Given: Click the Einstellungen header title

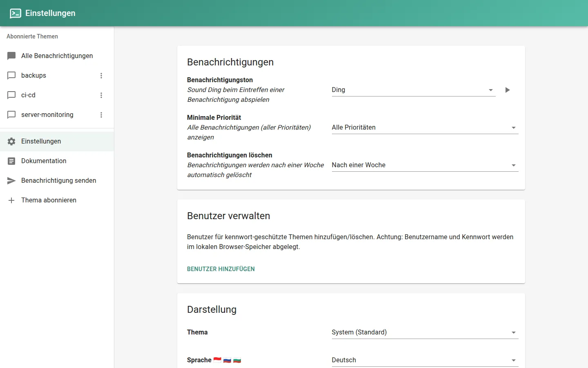Looking at the screenshot, I should coord(50,13).
